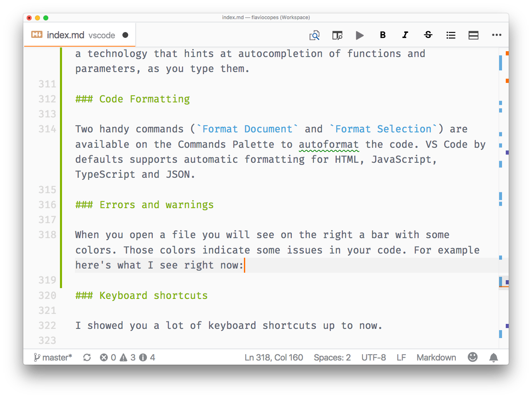This screenshot has height=398, width=532.
Task: Change indentation via Spaces: 2
Action: tap(332, 357)
